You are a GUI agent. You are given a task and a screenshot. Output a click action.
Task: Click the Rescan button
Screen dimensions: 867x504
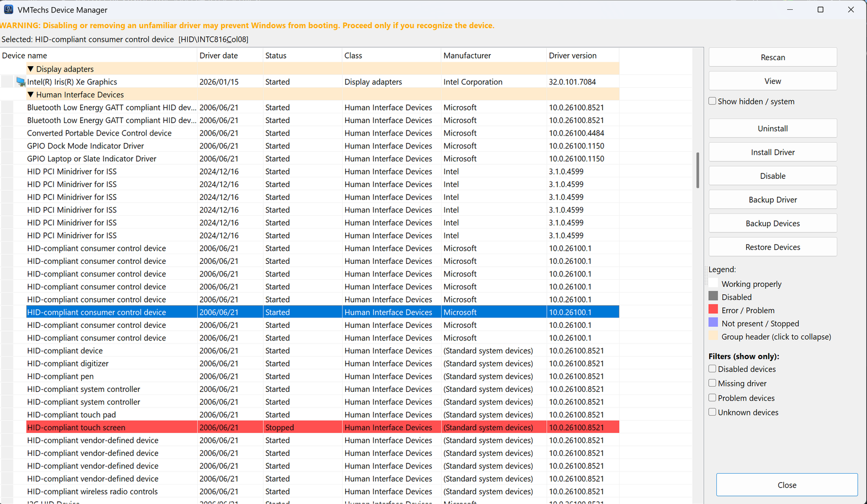pos(773,57)
